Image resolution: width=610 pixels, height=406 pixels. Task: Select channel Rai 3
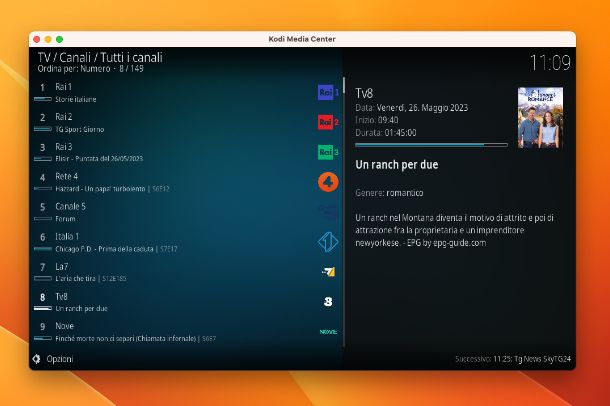coord(64,147)
